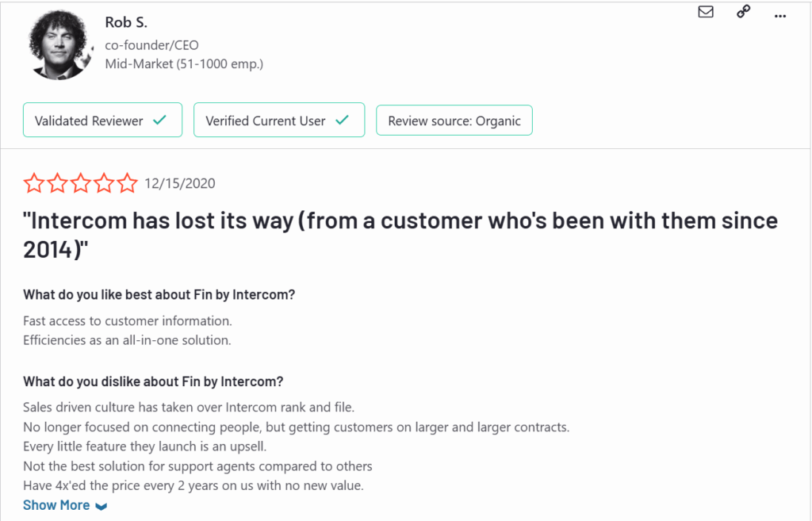Select the Review source: Organic filter badge
812x521 pixels.
[x=454, y=120]
